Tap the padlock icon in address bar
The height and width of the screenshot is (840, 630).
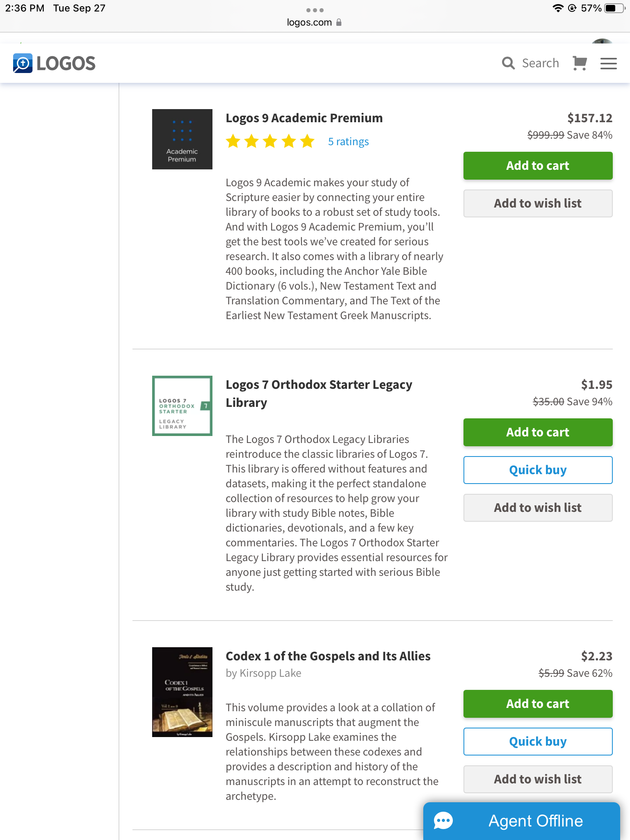click(x=339, y=22)
